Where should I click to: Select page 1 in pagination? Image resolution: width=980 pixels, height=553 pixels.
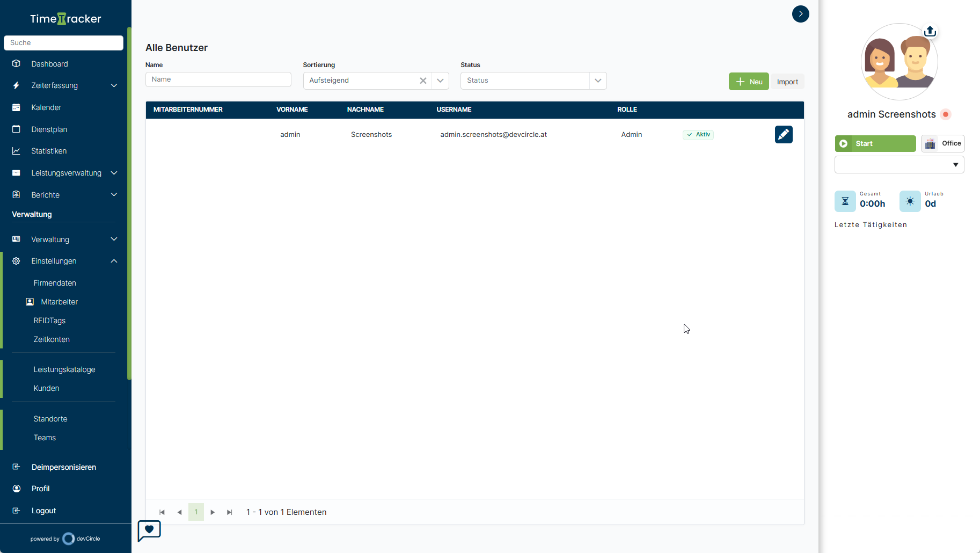pyautogui.click(x=196, y=512)
